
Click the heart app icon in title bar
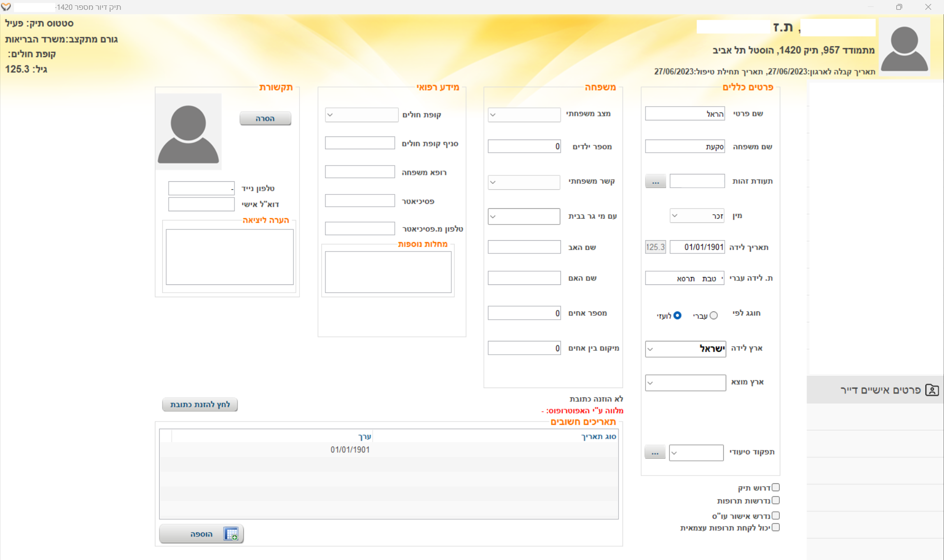pyautogui.click(x=6, y=7)
